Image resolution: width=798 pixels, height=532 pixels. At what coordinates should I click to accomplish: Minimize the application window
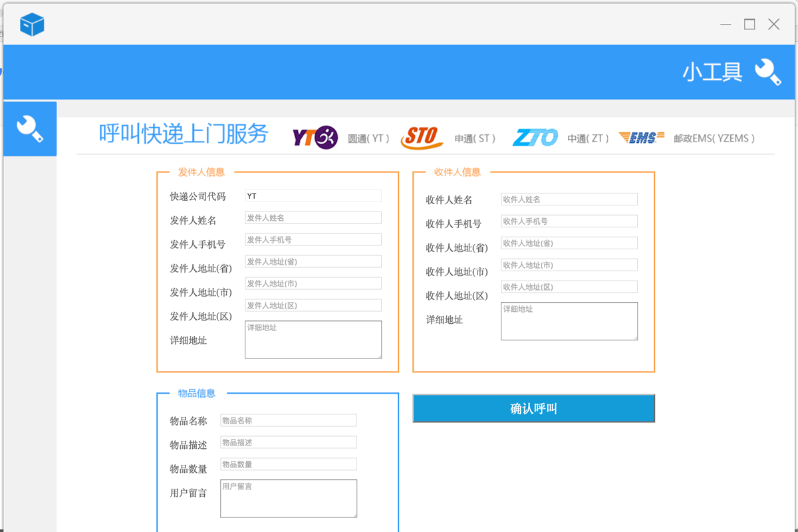coord(726,25)
